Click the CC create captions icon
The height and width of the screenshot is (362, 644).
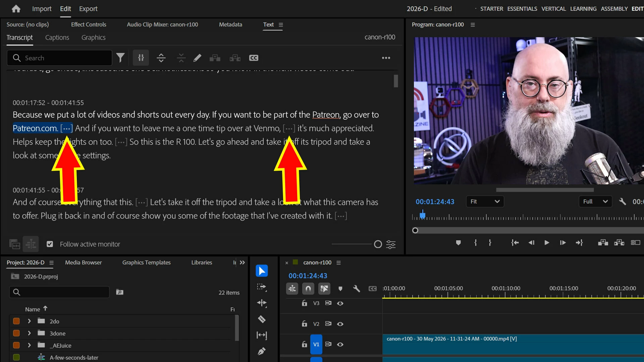(254, 58)
